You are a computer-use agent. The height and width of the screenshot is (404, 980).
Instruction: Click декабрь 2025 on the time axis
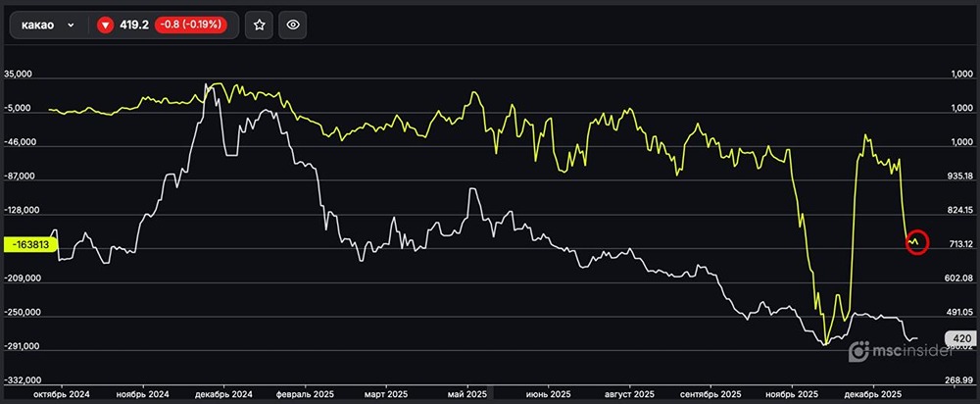873,394
